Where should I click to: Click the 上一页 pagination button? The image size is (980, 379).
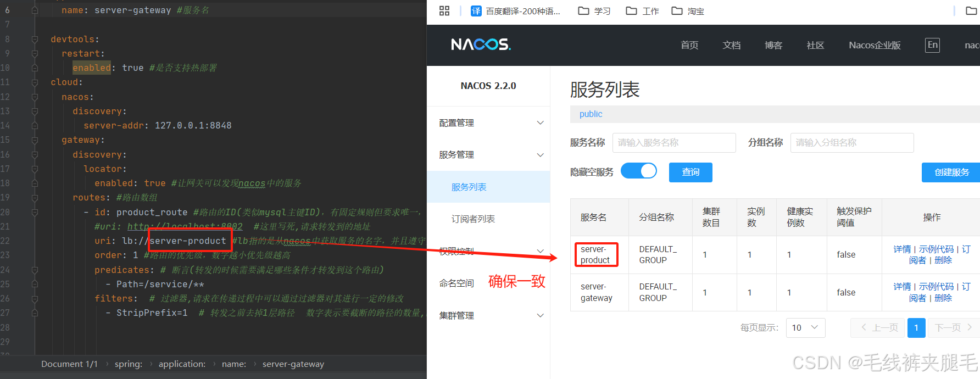pos(879,327)
